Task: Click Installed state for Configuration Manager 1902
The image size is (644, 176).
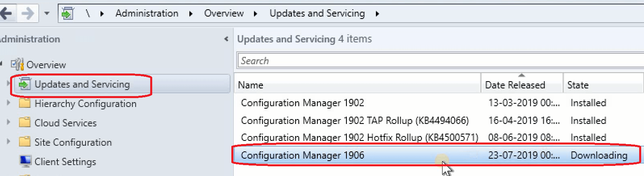Action: (x=588, y=103)
